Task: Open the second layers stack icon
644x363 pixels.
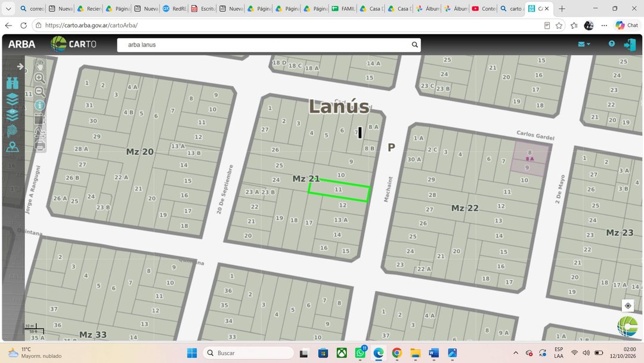Action: pyautogui.click(x=13, y=115)
